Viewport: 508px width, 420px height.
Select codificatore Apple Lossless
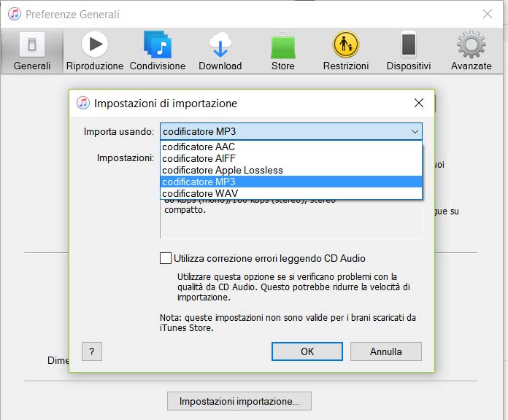point(291,170)
